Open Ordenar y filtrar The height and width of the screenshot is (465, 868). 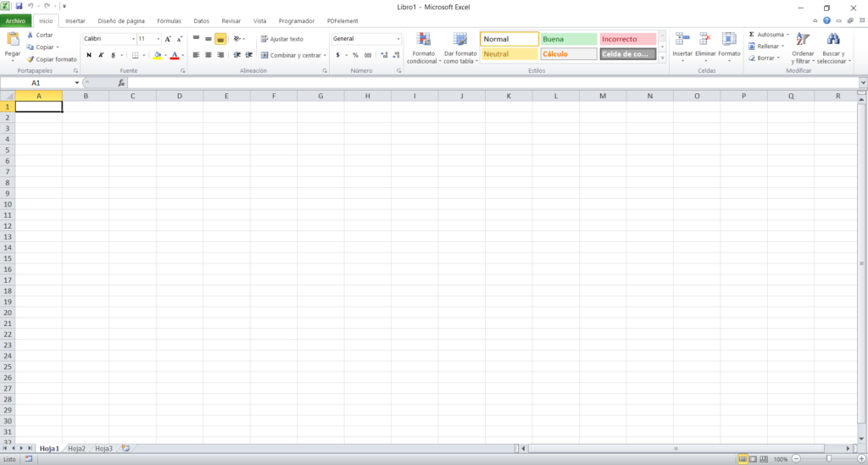pyautogui.click(x=802, y=40)
